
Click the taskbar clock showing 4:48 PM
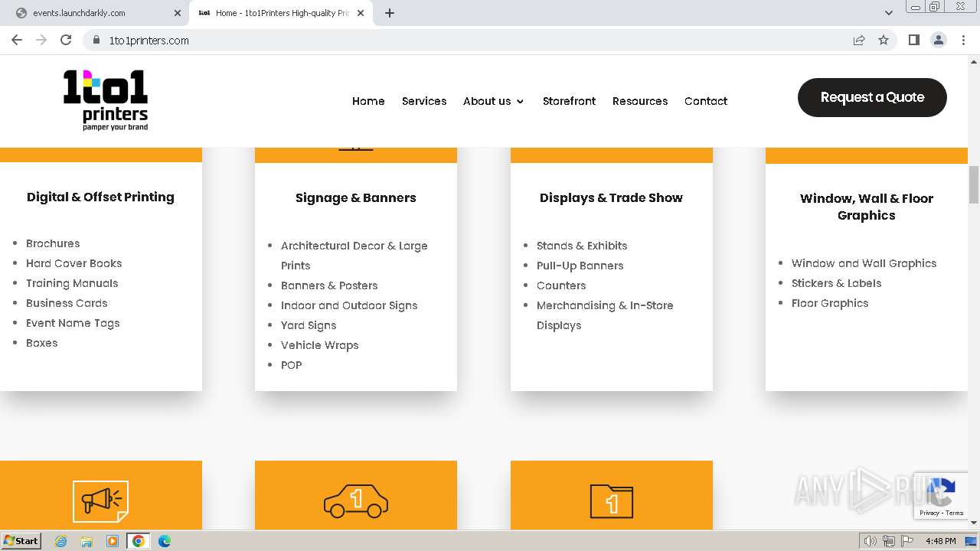click(x=940, y=541)
